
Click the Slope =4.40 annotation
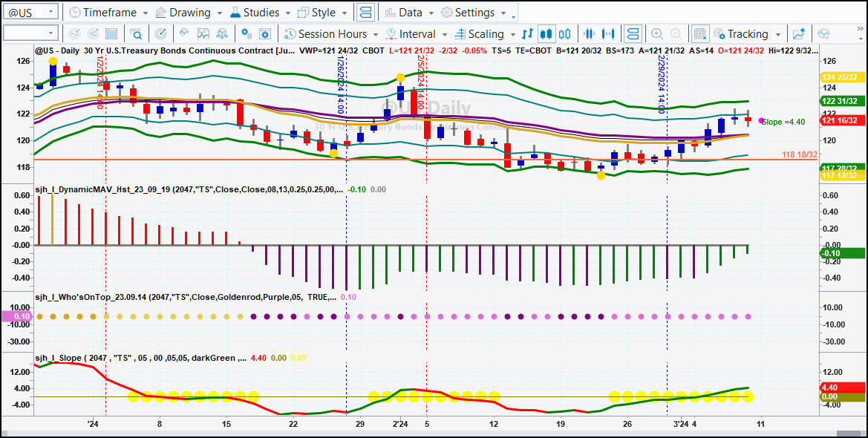783,122
